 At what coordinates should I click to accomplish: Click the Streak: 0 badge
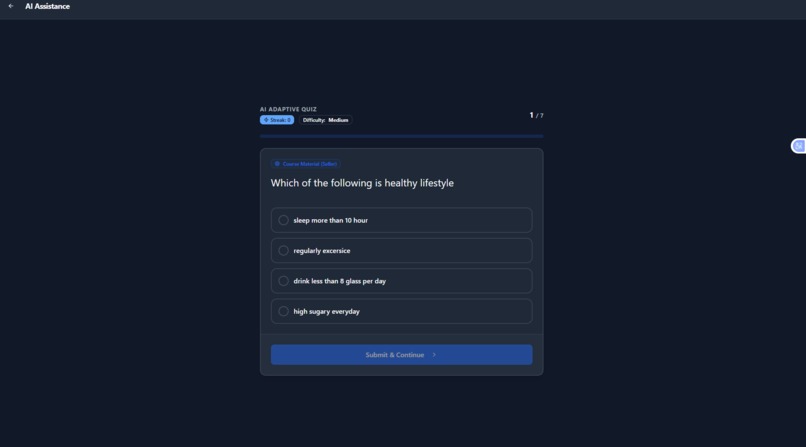click(x=277, y=120)
